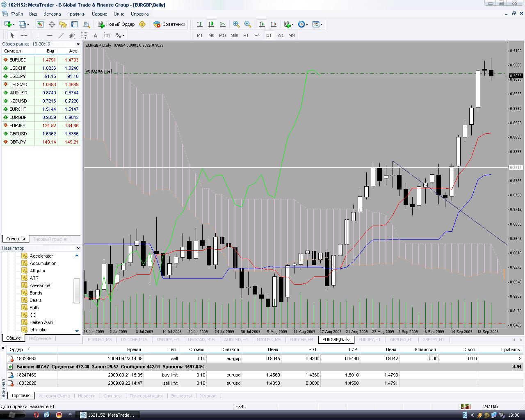The height and width of the screenshot is (420, 525).
Task: Select the cursor arrow tool
Action: [x=12, y=35]
